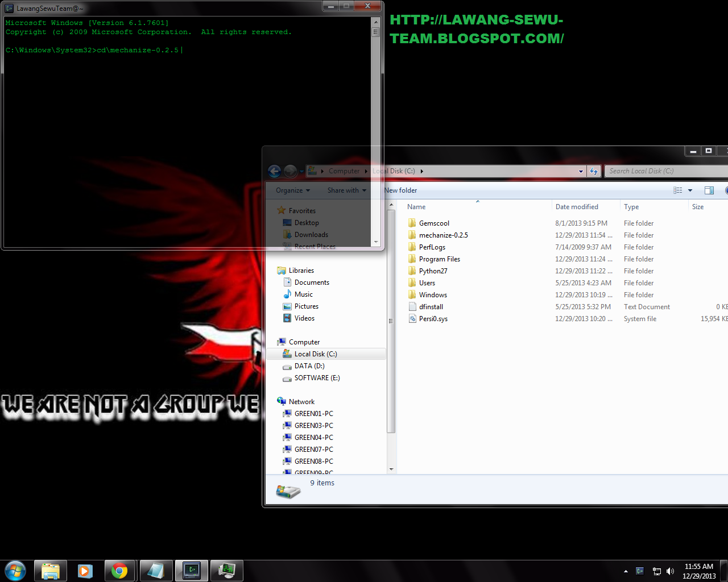Open the address bar history dropdown
728x582 pixels.
pos(580,171)
